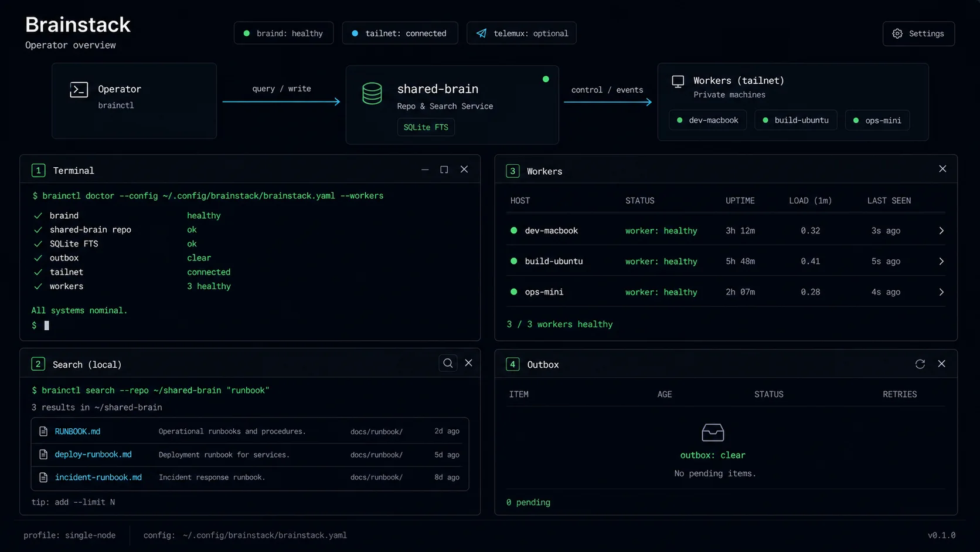Viewport: 980px width, 552px height.
Task: Click the All systems nominal message
Action: [x=79, y=310]
